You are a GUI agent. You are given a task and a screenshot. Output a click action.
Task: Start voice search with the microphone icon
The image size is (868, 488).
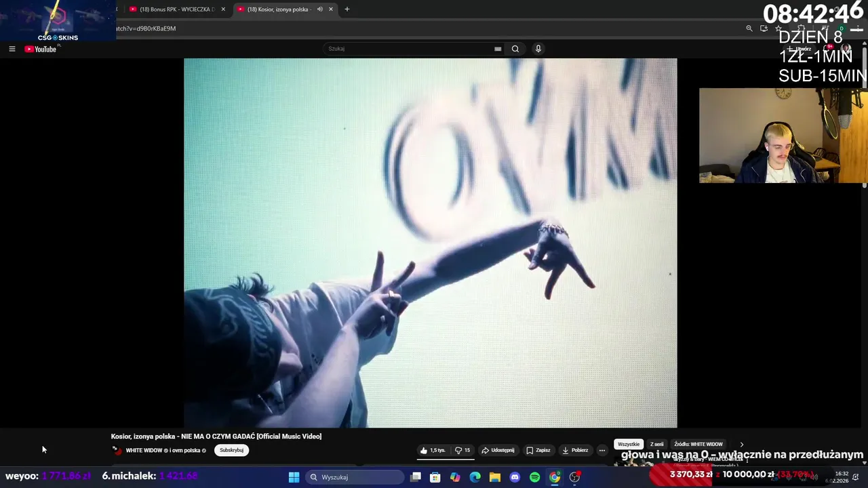(538, 49)
